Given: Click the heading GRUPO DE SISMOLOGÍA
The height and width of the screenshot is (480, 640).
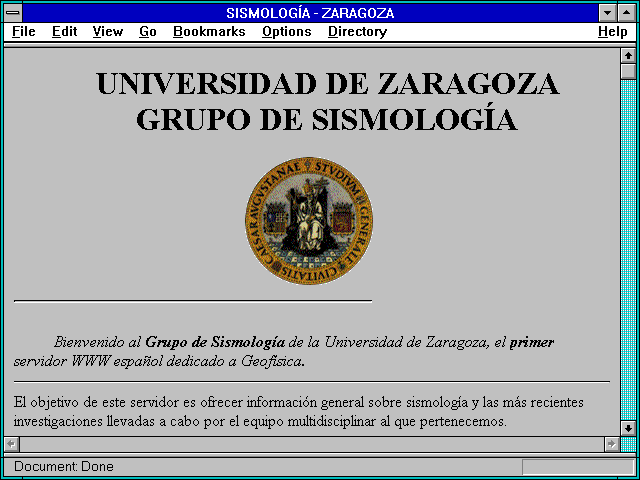Looking at the screenshot, I should point(327,119).
